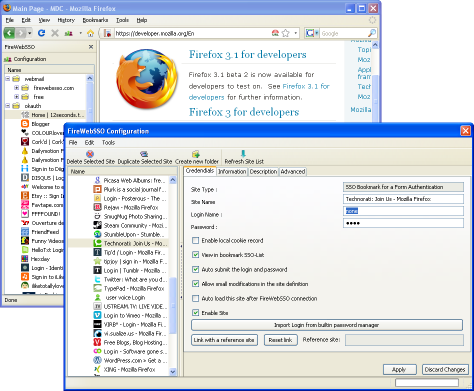Click the Password input field
Screen dimensions: 474x391
[403, 223]
